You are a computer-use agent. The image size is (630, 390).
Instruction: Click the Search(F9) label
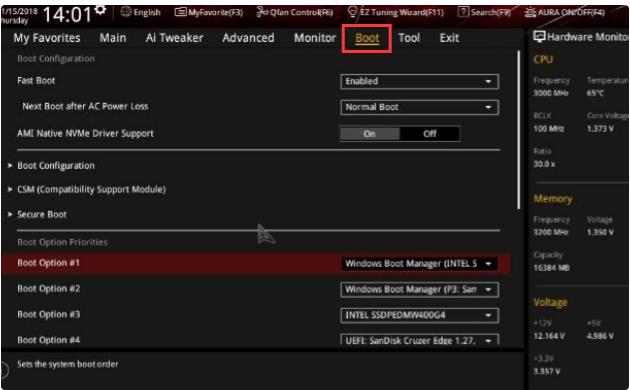(491, 12)
